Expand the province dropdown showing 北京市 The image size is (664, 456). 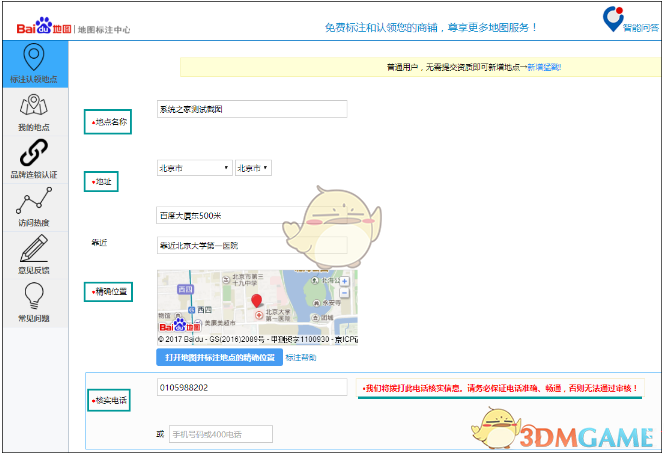coord(194,168)
